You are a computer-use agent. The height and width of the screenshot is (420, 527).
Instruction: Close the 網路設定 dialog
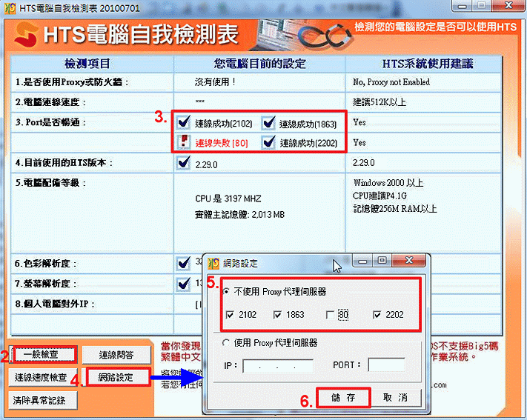(408, 261)
